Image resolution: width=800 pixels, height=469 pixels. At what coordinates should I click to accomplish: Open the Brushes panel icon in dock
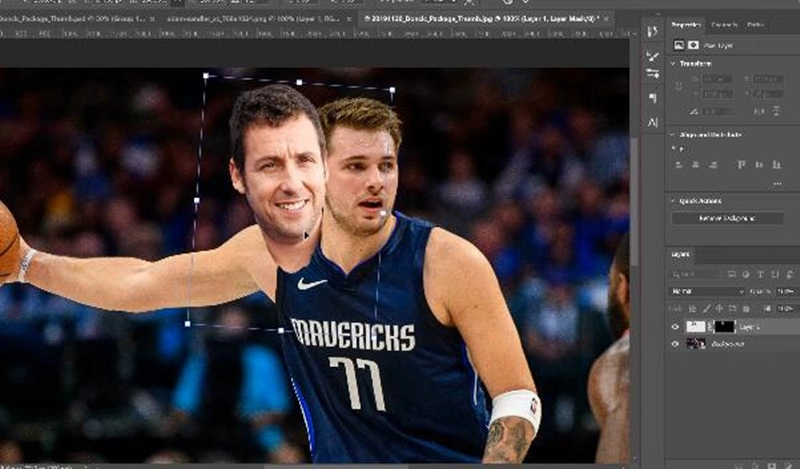652,55
